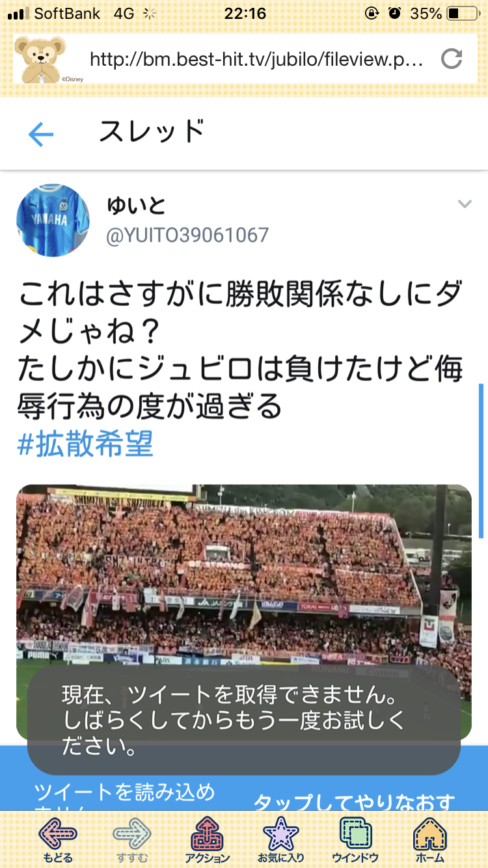Dismiss the ツイートを取得できません toast message
Screen dimensions: 488x868
(x=243, y=720)
